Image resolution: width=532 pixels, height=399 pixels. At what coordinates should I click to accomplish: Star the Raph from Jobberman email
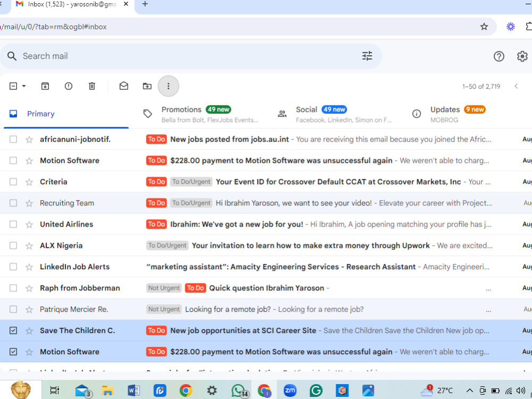pyautogui.click(x=29, y=288)
